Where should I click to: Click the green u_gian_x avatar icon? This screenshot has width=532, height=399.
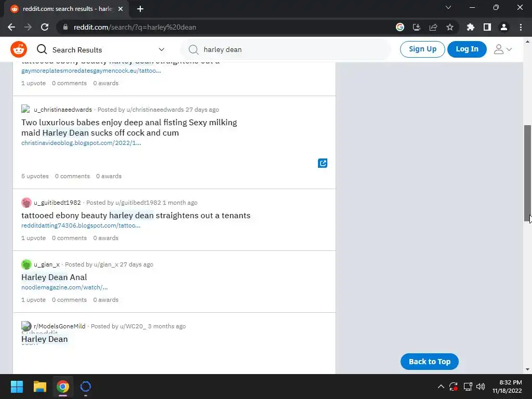pyautogui.click(x=26, y=264)
